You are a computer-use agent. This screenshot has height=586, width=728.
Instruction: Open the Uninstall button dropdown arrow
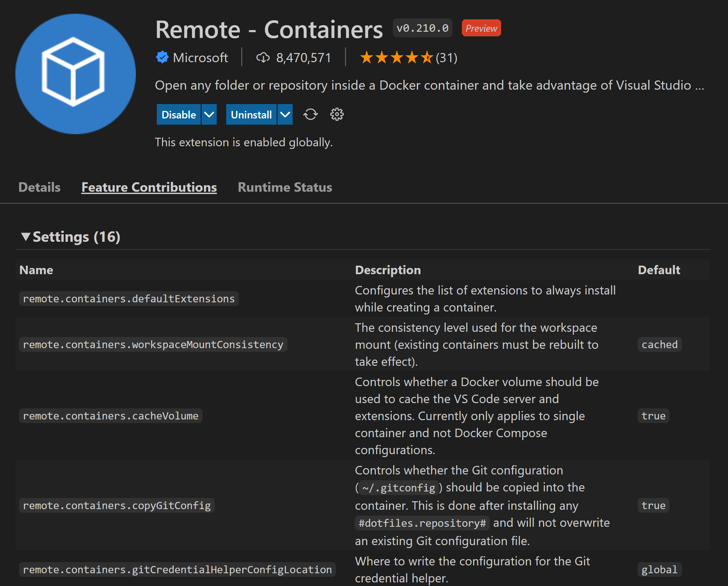click(285, 115)
